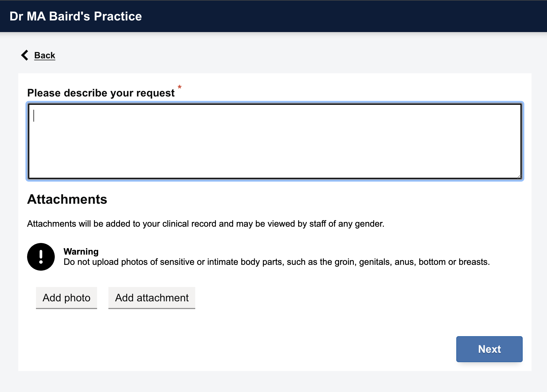Follow the underlined Back link
The image size is (547, 392).
(x=45, y=55)
